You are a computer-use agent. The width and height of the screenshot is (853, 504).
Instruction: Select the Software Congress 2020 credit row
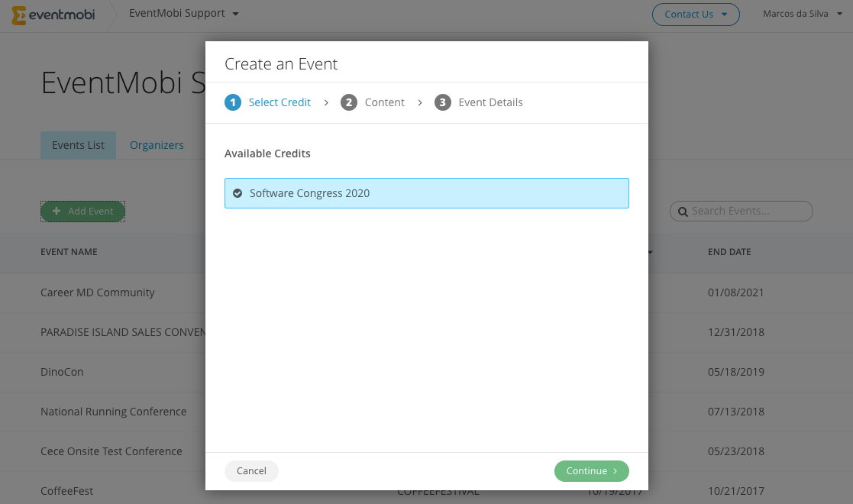pyautogui.click(x=426, y=193)
